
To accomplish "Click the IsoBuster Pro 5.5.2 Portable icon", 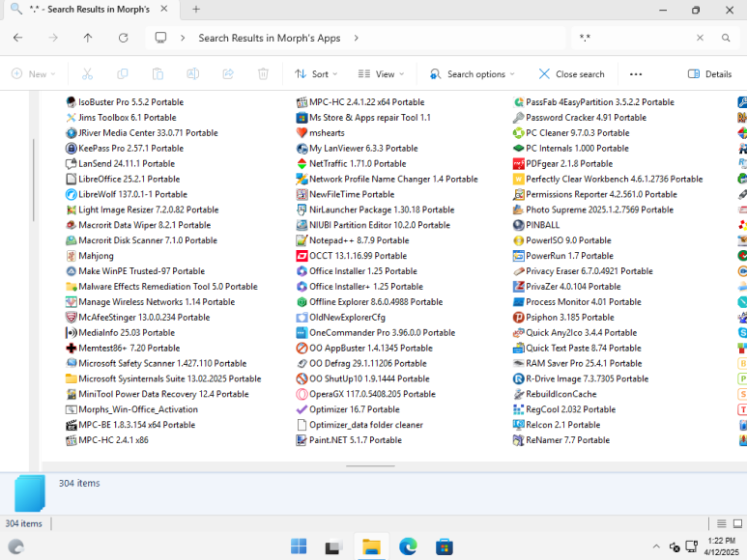I will coord(71,101).
